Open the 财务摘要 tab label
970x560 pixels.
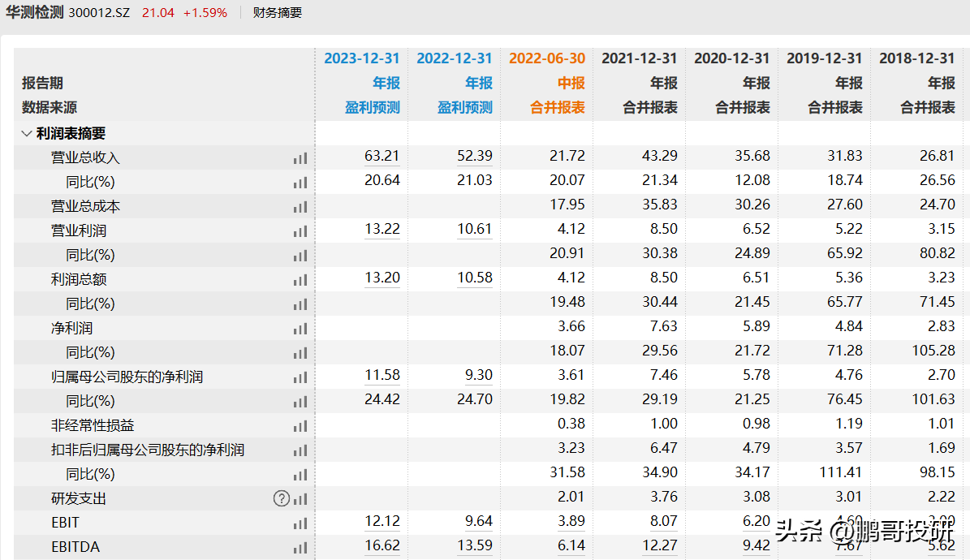277,13
